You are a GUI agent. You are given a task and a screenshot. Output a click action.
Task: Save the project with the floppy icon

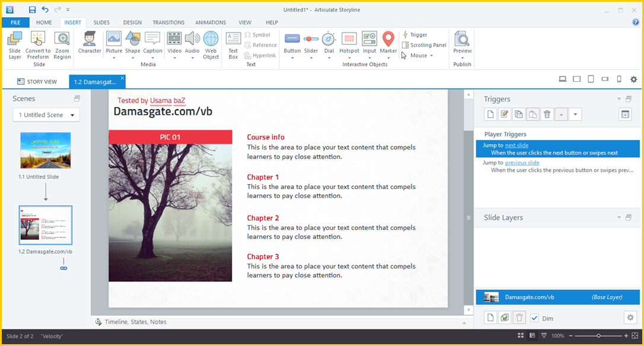[x=32, y=10]
